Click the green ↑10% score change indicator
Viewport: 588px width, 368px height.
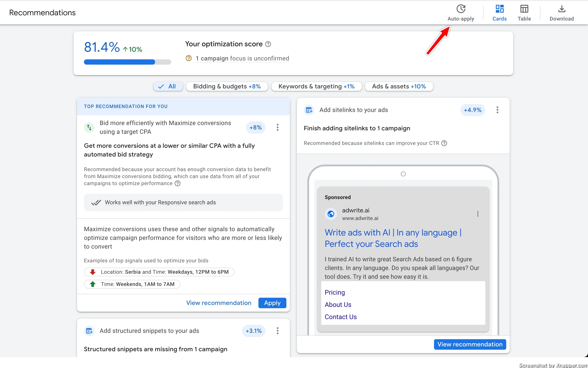coord(132,49)
